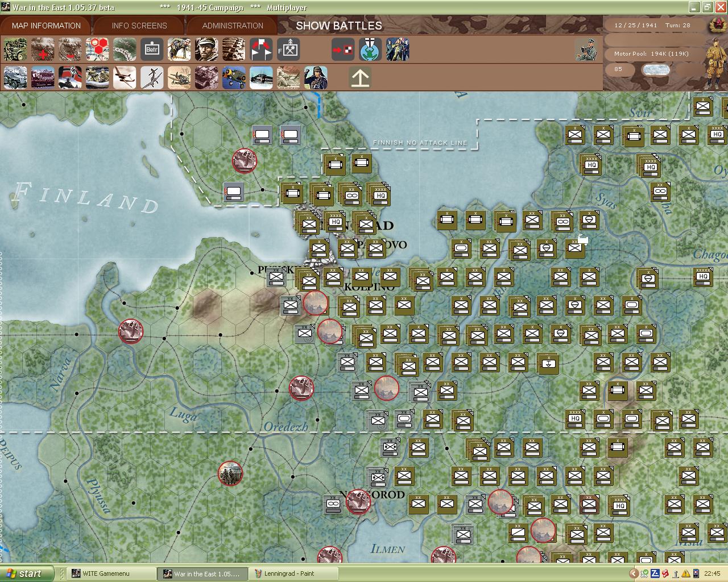
Task: Click the up arrow toolbar button
Action: 360,78
